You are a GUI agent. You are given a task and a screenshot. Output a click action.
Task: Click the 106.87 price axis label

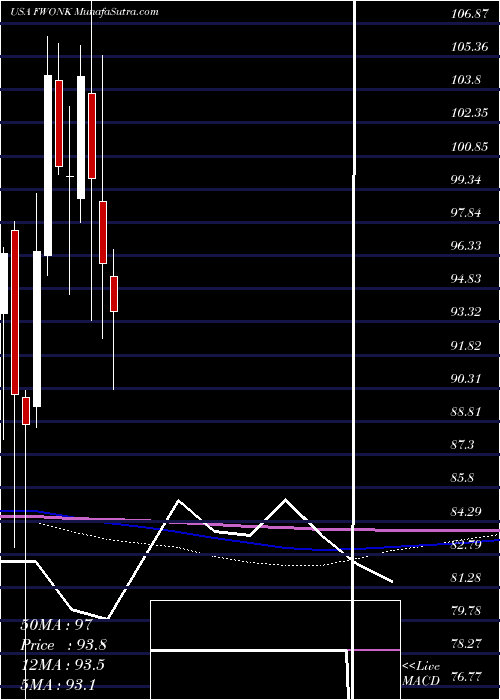(469, 14)
